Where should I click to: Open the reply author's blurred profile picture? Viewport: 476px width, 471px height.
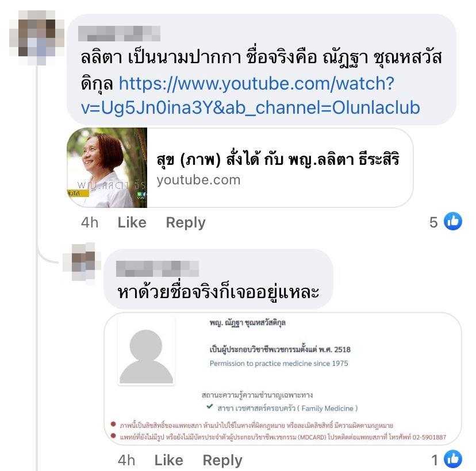click(82, 264)
